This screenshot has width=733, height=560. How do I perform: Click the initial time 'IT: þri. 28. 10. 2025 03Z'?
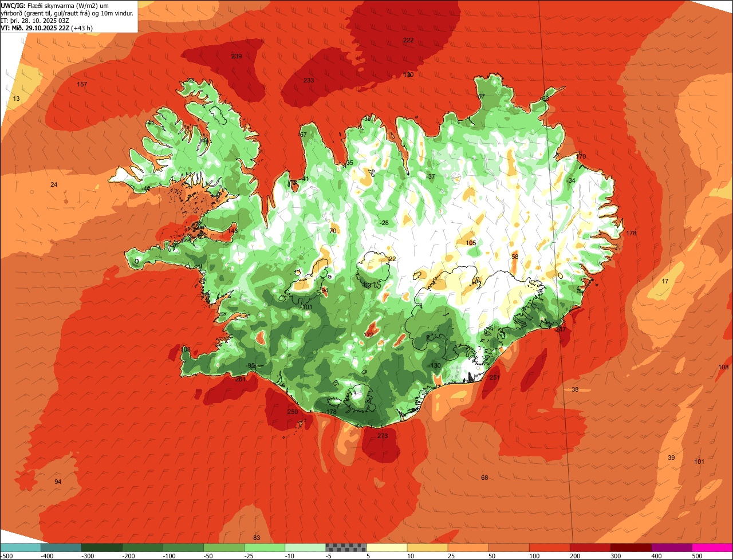point(35,20)
